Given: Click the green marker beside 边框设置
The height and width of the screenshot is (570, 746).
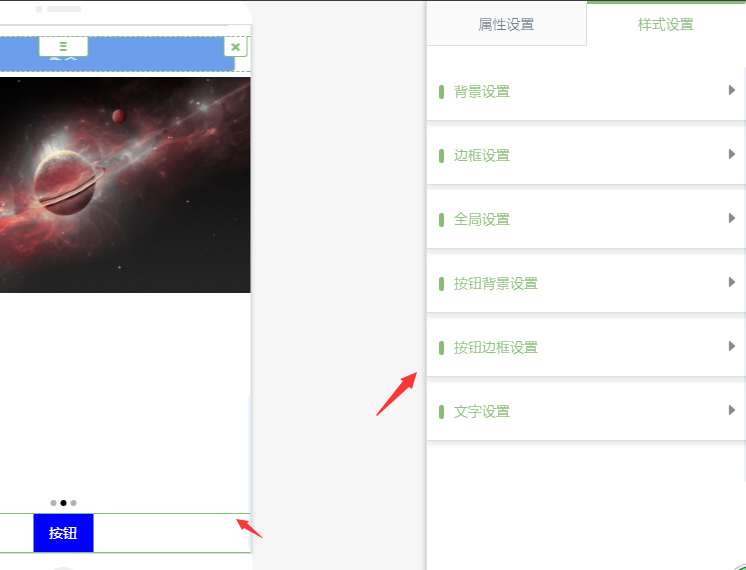Looking at the screenshot, I should [442, 156].
